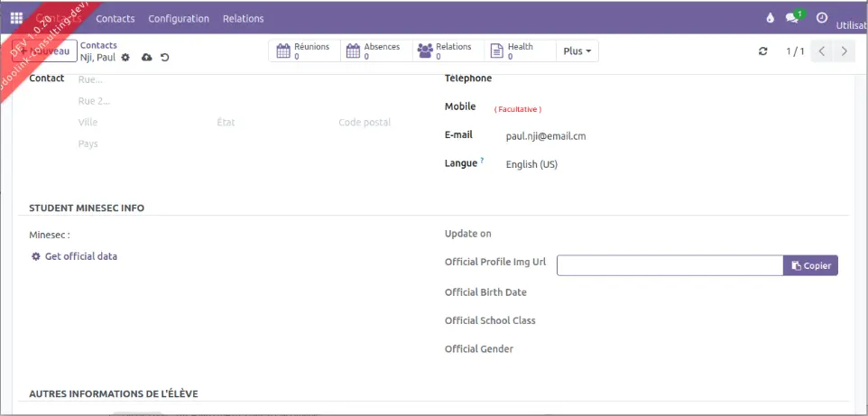The image size is (868, 416).
Task: Click the Copier button
Action: [x=810, y=265]
